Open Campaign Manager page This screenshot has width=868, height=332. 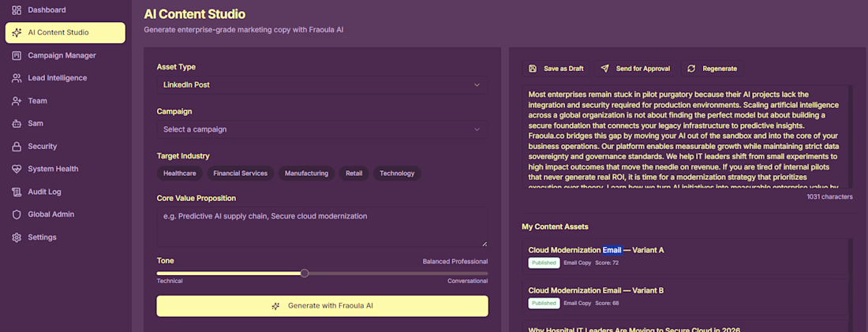[65, 55]
